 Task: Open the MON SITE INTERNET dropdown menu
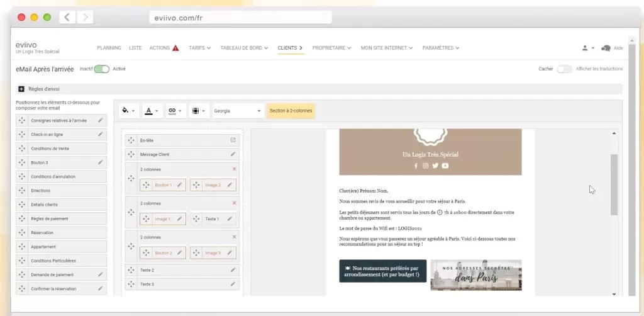[387, 48]
